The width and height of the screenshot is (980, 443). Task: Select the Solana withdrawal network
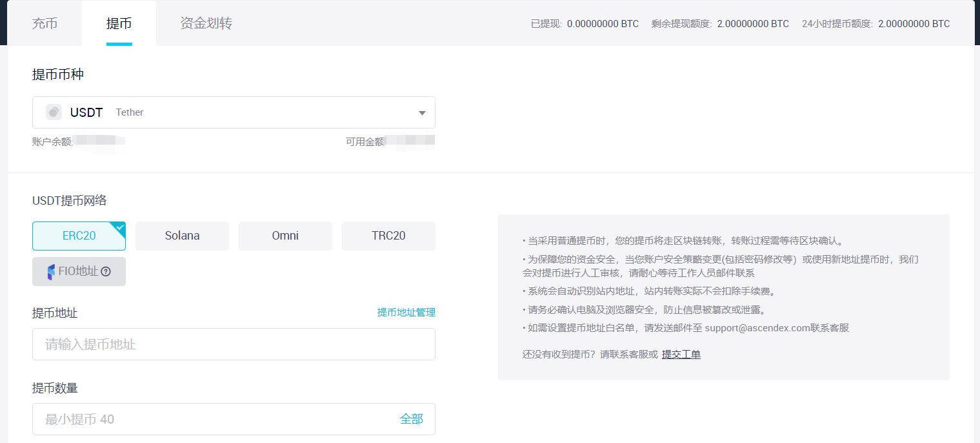point(182,236)
